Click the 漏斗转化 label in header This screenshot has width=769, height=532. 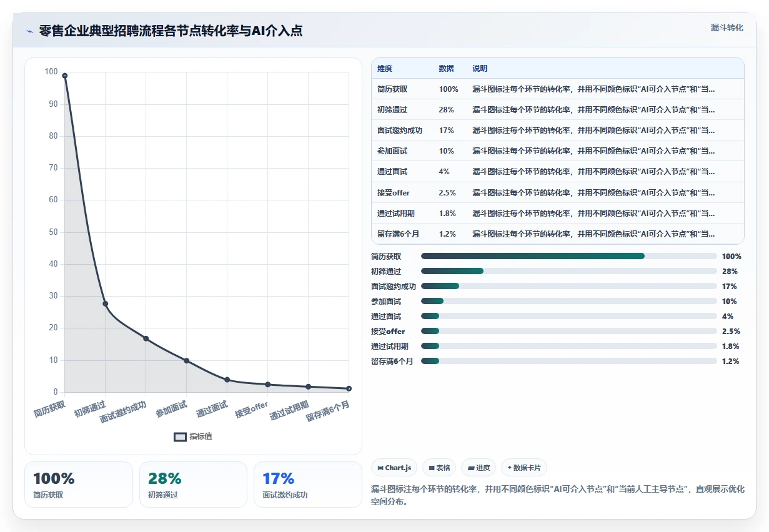pos(727,27)
